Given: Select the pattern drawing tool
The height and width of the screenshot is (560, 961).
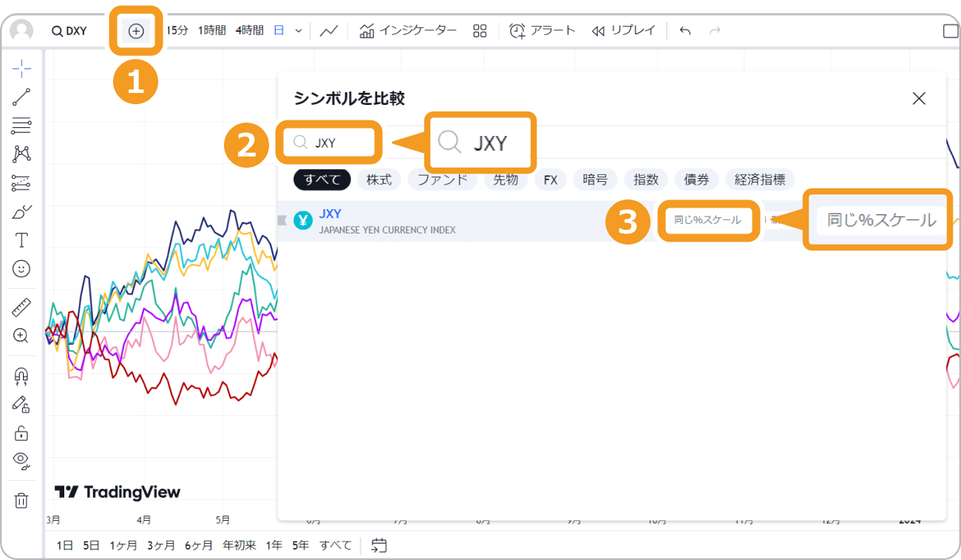Looking at the screenshot, I should (21, 154).
